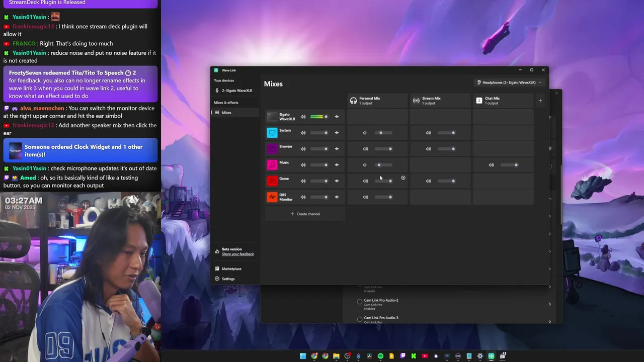Click the red Game controller channel icon

(x=272, y=181)
